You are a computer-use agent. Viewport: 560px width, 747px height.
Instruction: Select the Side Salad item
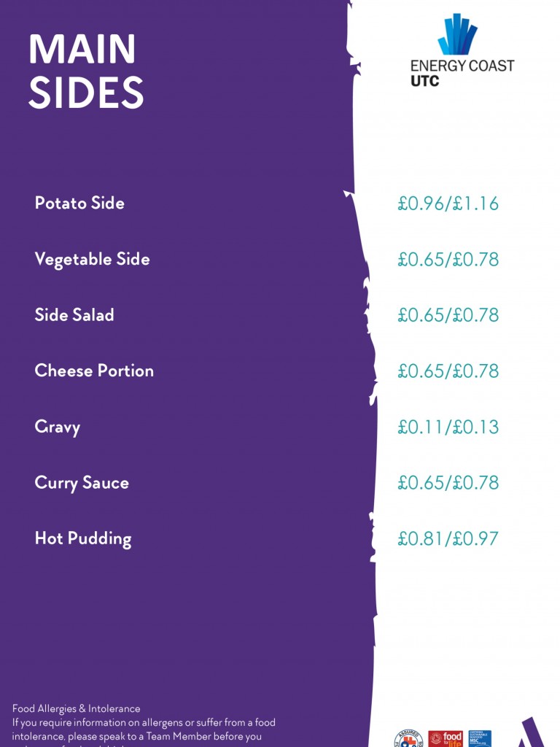point(74,315)
